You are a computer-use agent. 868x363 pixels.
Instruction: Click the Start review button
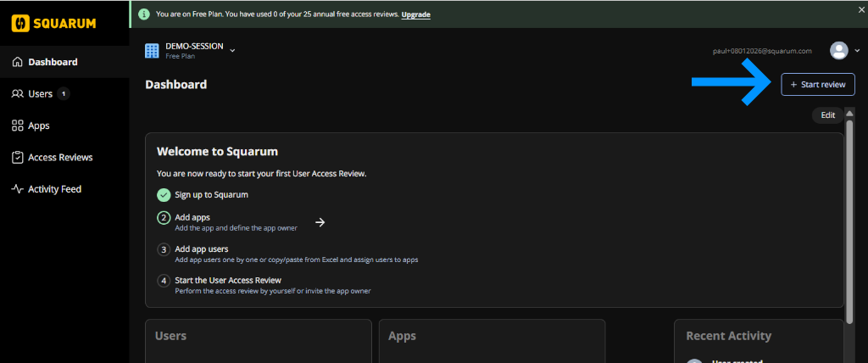[x=818, y=85]
